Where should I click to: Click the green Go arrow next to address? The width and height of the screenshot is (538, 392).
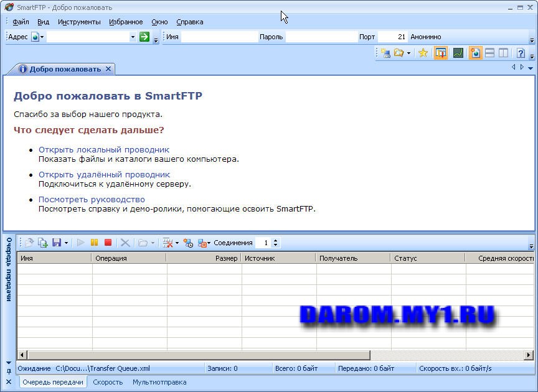[x=144, y=36]
